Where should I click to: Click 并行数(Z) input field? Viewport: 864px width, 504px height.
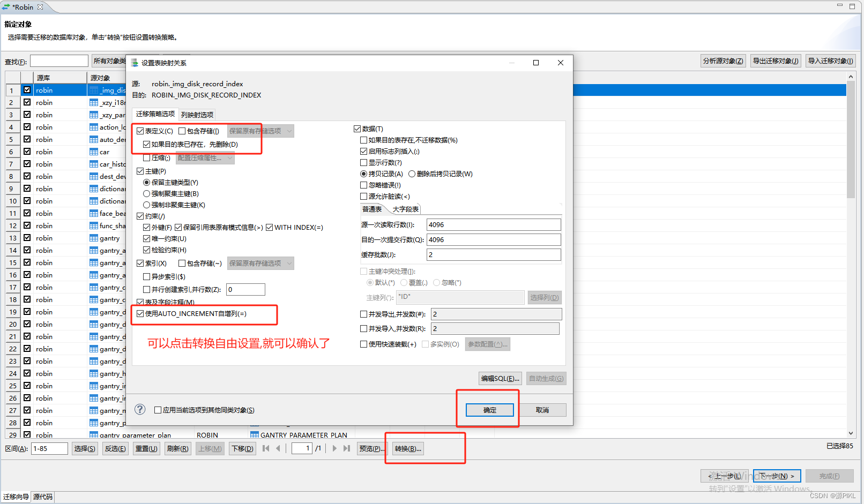(x=245, y=289)
